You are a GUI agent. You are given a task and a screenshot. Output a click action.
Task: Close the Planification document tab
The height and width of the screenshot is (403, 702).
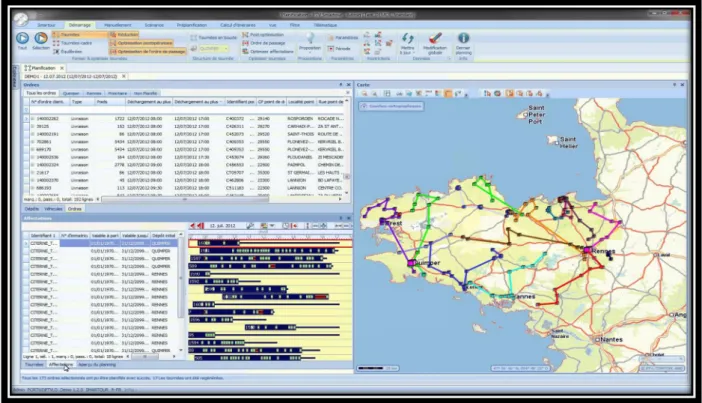62,68
